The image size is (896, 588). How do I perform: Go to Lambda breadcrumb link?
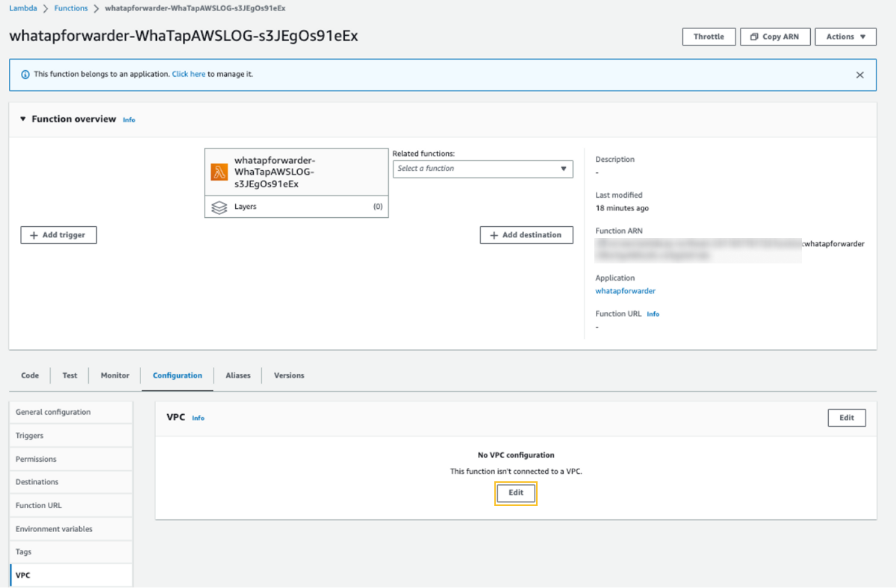[23, 8]
